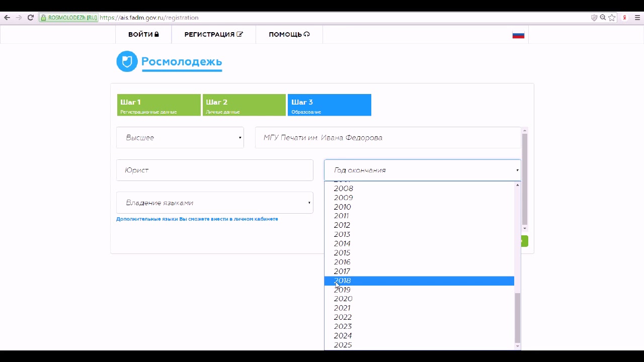Screen dimensions: 644x362
Task: Click the shield icon in the address bar
Action: [x=594, y=18]
